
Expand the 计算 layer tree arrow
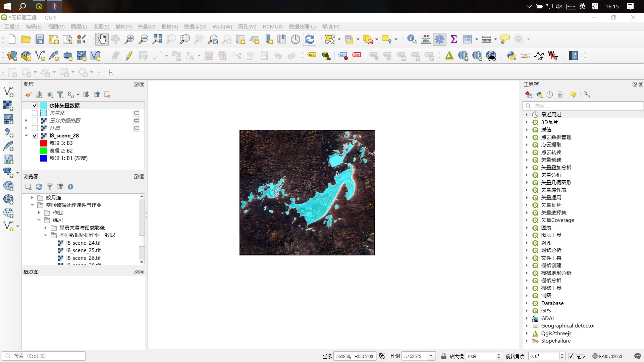click(x=26, y=128)
